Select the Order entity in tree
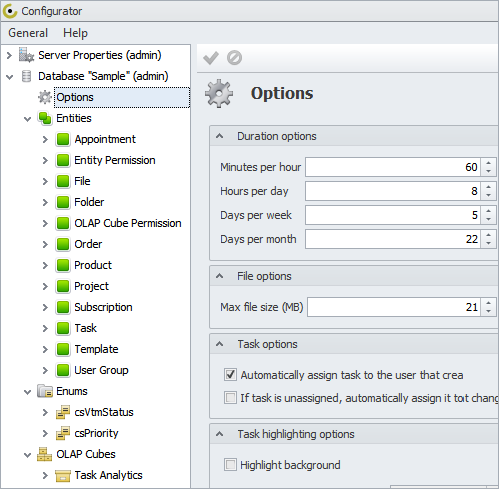Image resolution: width=499 pixels, height=489 pixels. click(88, 244)
